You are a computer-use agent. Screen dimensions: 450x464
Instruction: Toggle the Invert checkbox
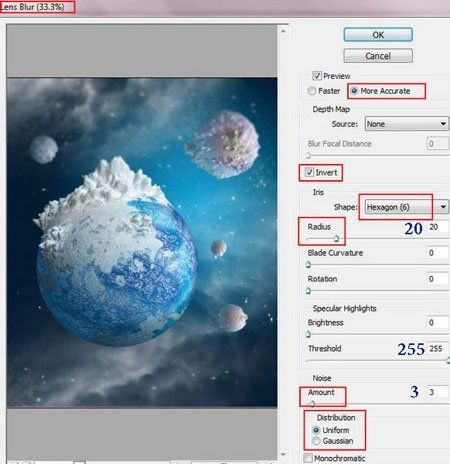tap(309, 172)
